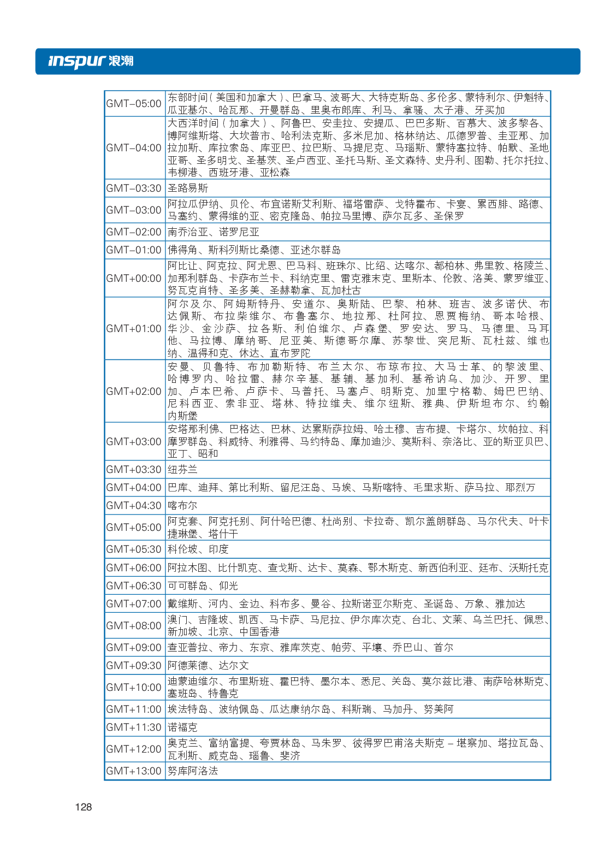Viewport: 616px width, 858px height.
Task: Select the GMT-05:00 row label
Action: 134,104
